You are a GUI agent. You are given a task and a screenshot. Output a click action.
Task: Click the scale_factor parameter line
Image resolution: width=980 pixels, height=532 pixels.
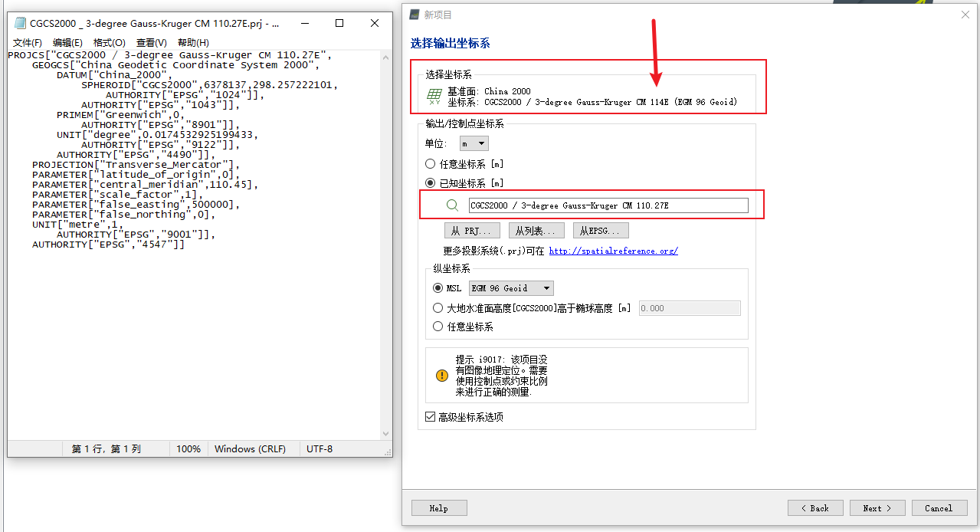tap(124, 195)
